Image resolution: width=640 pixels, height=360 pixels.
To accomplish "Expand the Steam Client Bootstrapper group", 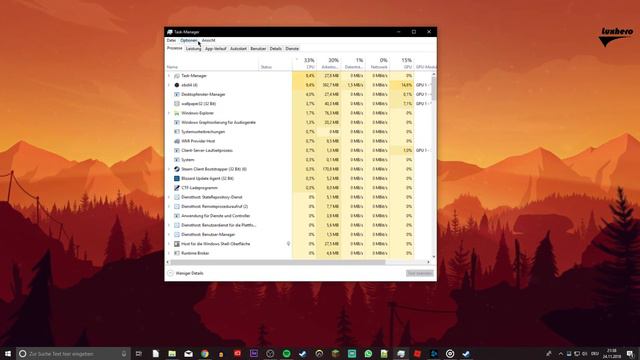I will click(x=169, y=169).
